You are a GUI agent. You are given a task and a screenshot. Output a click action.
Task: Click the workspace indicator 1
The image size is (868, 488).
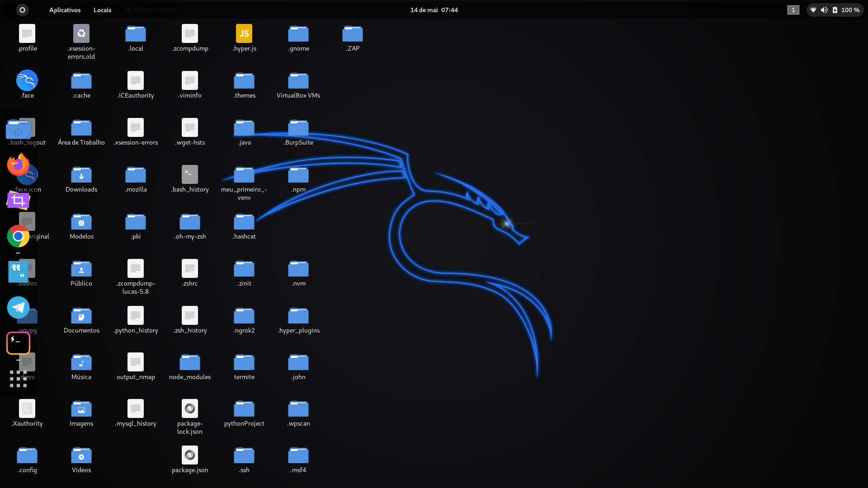793,10
